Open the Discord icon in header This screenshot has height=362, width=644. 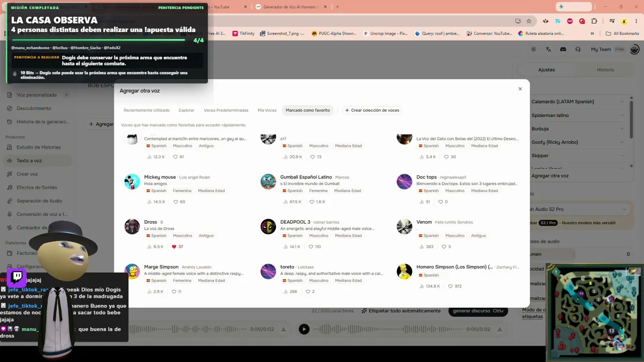pyautogui.click(x=563, y=49)
